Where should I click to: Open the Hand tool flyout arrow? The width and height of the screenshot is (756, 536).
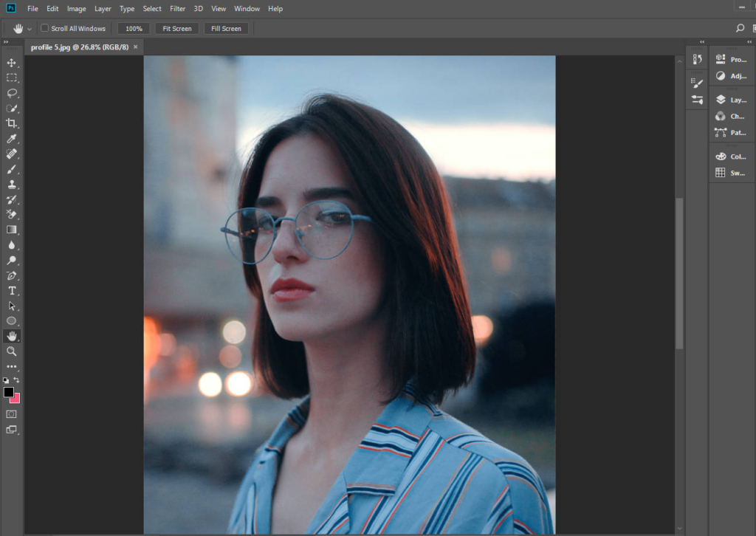(29, 28)
